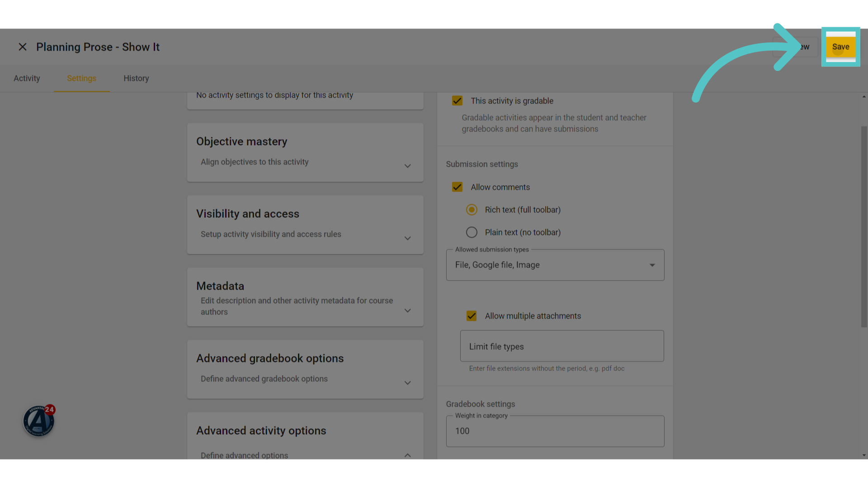Expand the Metadata section chevron

[x=407, y=310]
